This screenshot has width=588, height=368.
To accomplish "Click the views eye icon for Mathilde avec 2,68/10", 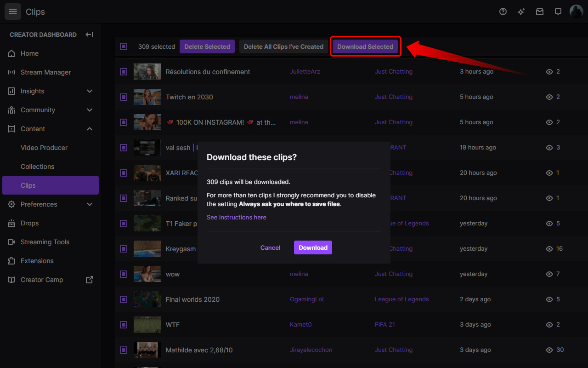I will (x=549, y=350).
